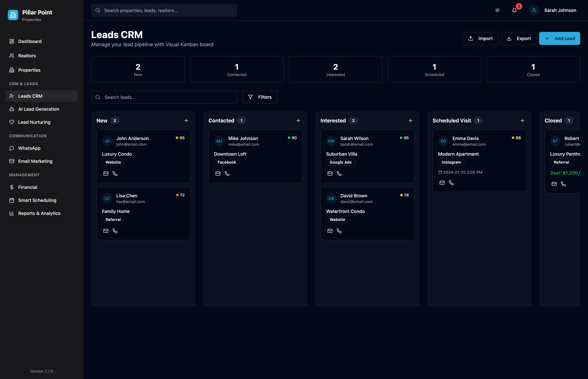Call David Brown via phone icon

[339, 231]
